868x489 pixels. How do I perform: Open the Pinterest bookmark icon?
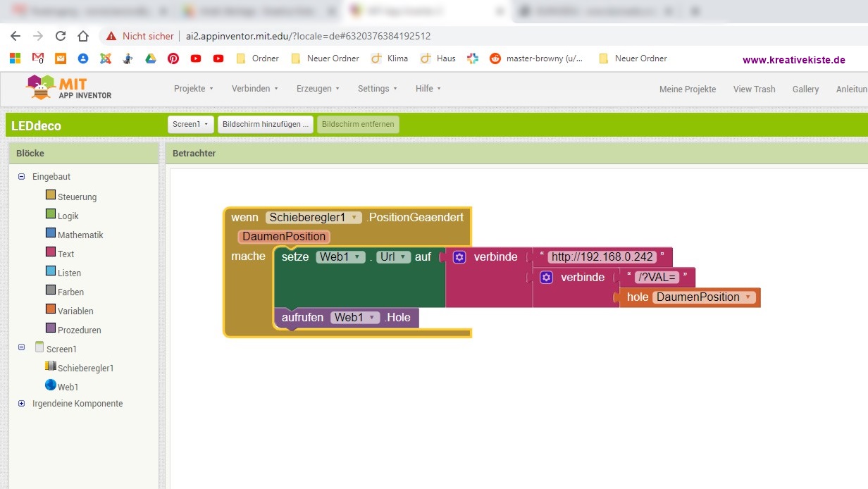click(173, 58)
